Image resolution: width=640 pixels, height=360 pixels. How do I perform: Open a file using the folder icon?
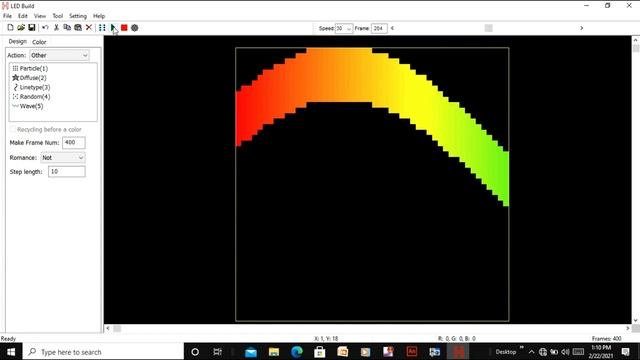pos(21,27)
